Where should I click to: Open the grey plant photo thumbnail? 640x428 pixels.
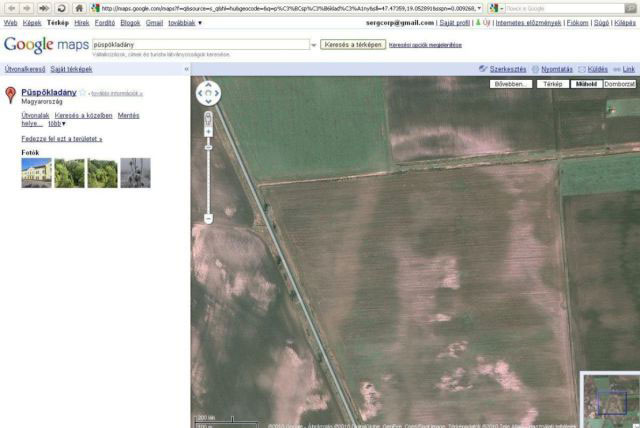136,173
